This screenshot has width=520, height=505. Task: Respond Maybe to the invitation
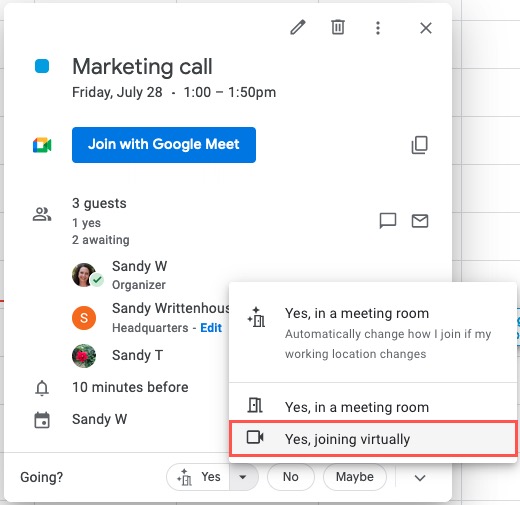click(355, 477)
